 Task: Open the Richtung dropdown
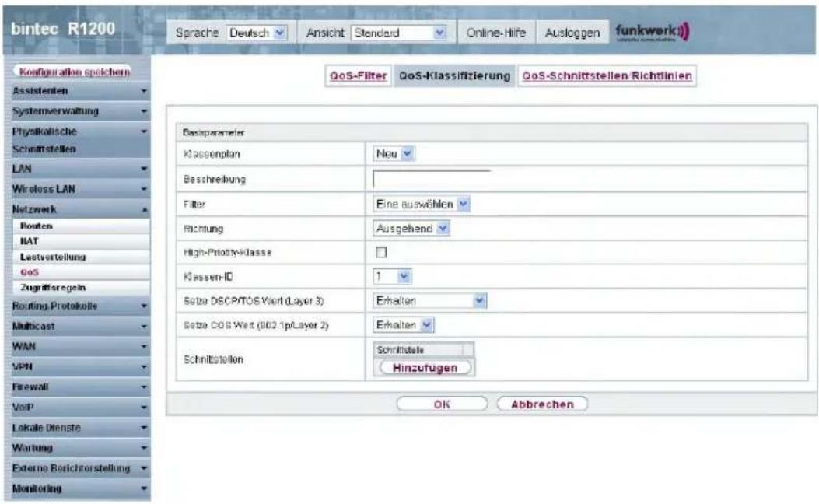[411, 229]
